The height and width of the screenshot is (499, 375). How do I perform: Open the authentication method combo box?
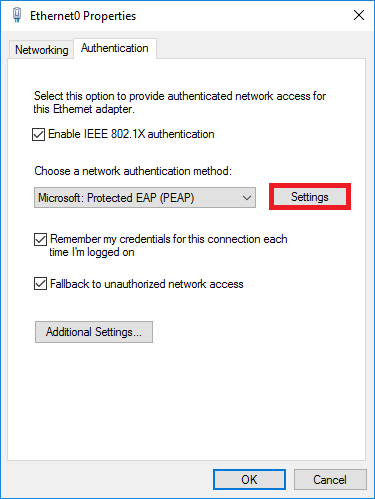click(x=145, y=198)
